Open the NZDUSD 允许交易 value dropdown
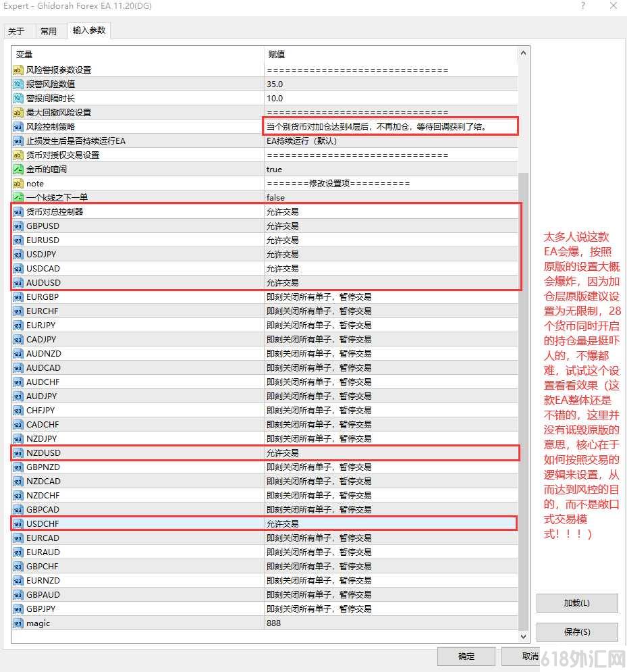The height and width of the screenshot is (672, 627). coord(391,453)
